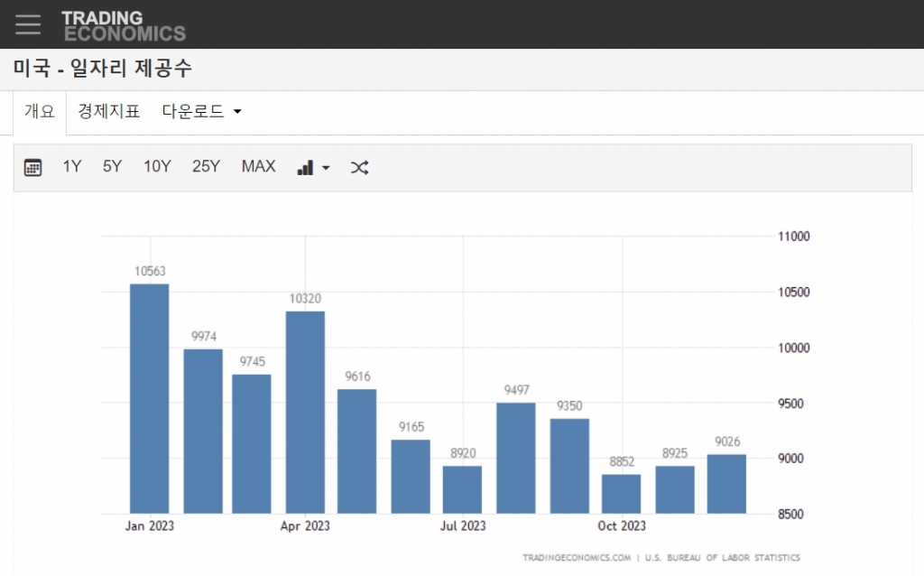This screenshot has height=576, width=924.
Task: Click the bar labeled 10563
Action: 150,399
